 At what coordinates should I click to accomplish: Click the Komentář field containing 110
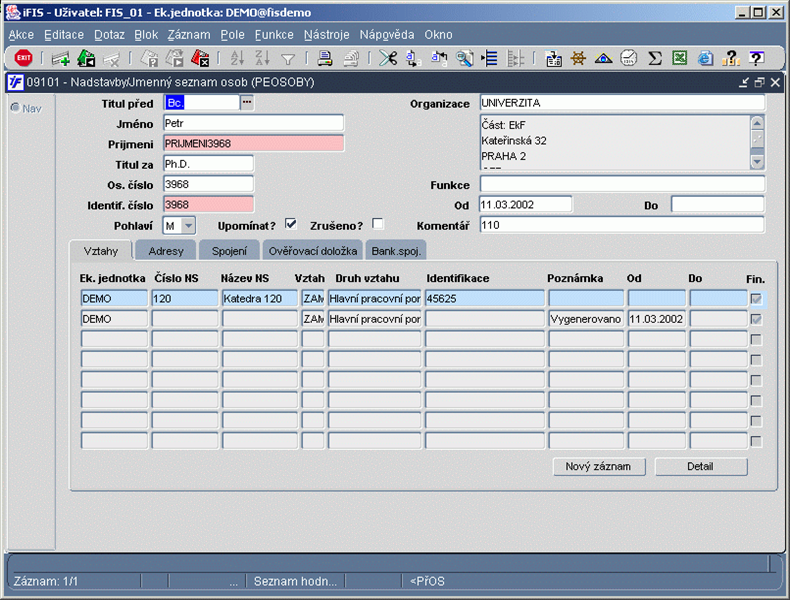coord(622,225)
